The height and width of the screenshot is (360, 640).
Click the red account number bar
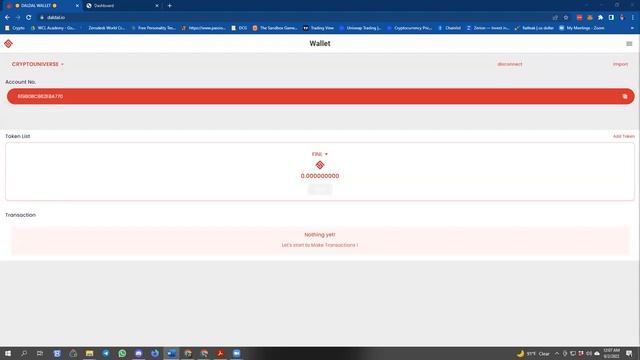(x=320, y=96)
